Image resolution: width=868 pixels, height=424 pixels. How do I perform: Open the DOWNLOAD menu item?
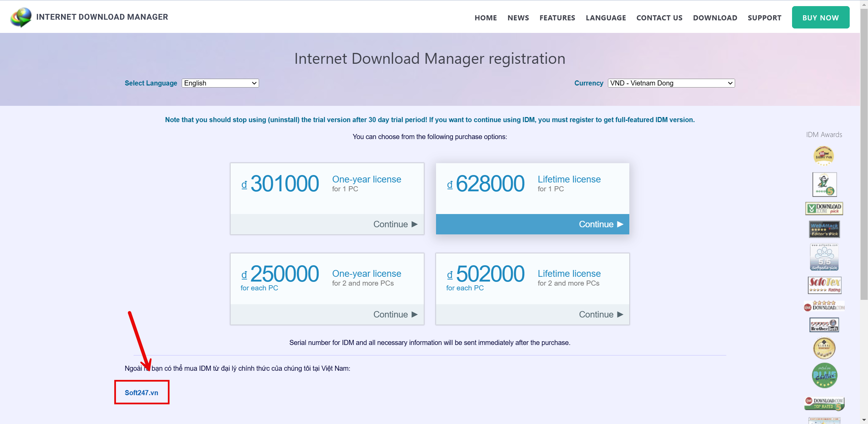pyautogui.click(x=715, y=18)
